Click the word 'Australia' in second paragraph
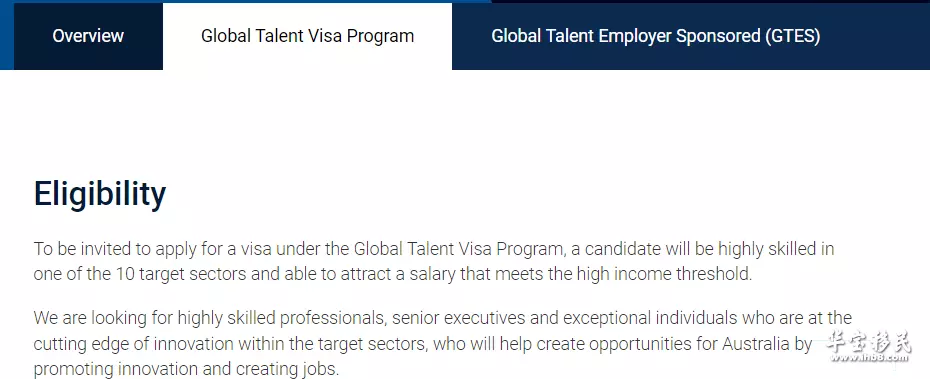The width and height of the screenshot is (930, 379). point(755,344)
